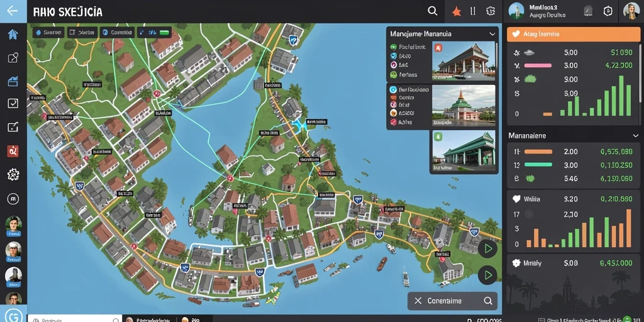644x322 pixels.
Task: Toggle the blue drop filter chip on the map
Action: 48,33
